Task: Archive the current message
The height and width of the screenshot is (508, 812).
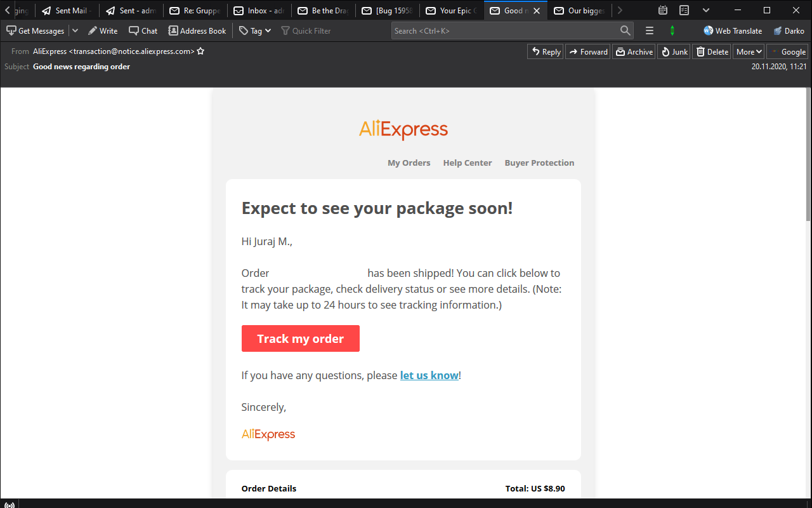Action: pos(634,52)
